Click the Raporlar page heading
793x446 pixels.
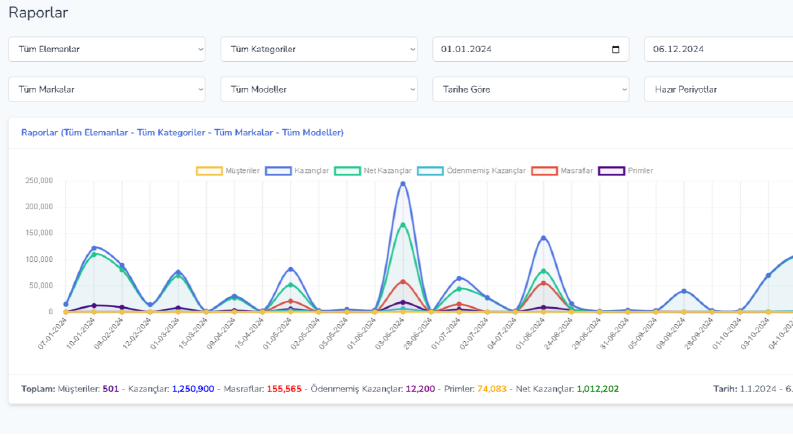click(38, 13)
